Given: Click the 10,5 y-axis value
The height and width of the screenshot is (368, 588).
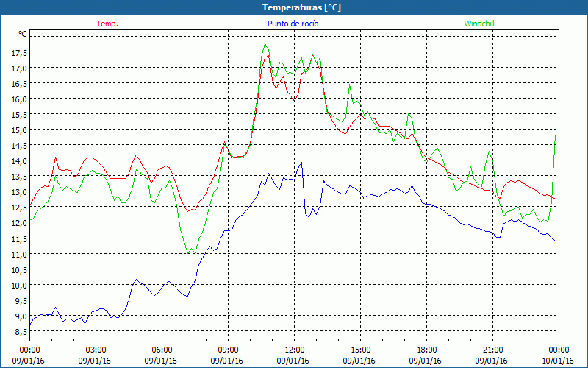Looking at the screenshot, I should click(x=19, y=270).
